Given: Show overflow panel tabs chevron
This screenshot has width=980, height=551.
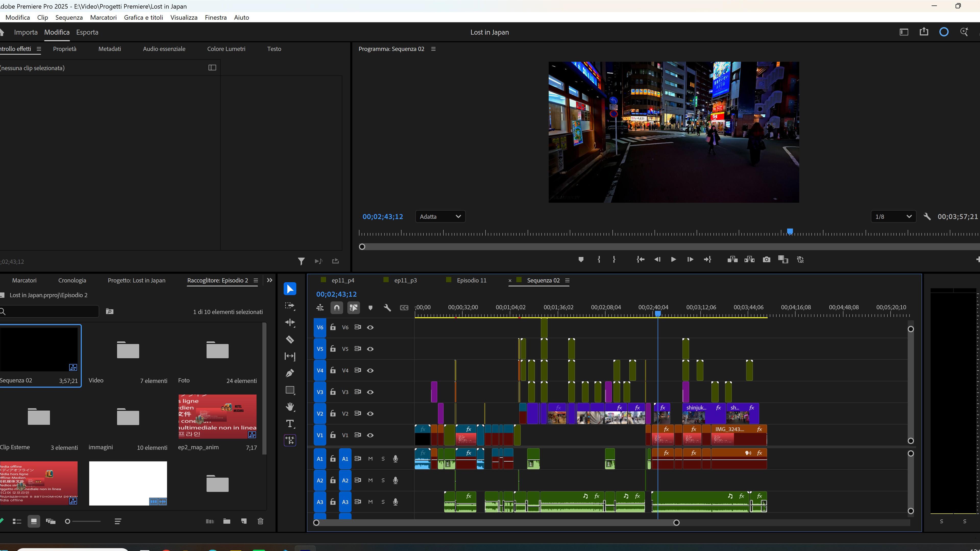Looking at the screenshot, I should (x=270, y=280).
